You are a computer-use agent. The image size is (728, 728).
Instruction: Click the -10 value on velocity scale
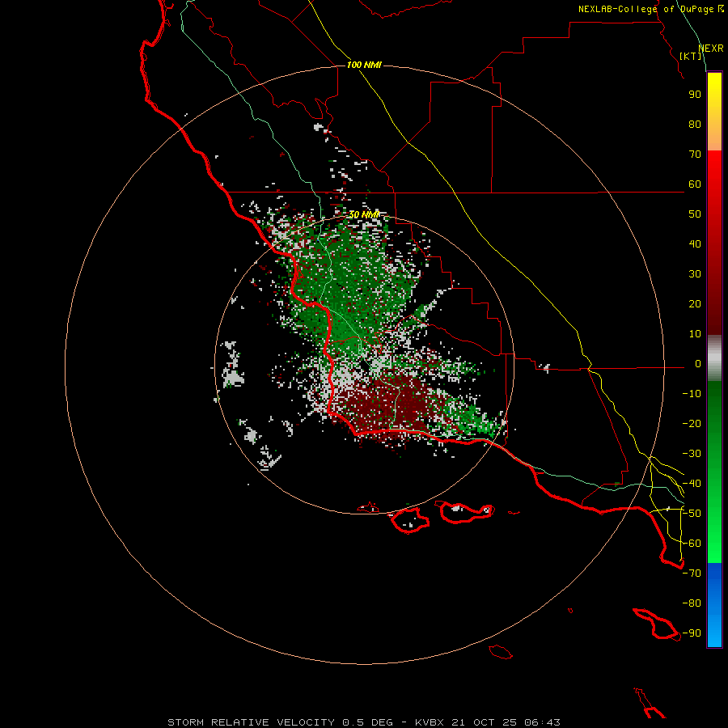[692, 394]
